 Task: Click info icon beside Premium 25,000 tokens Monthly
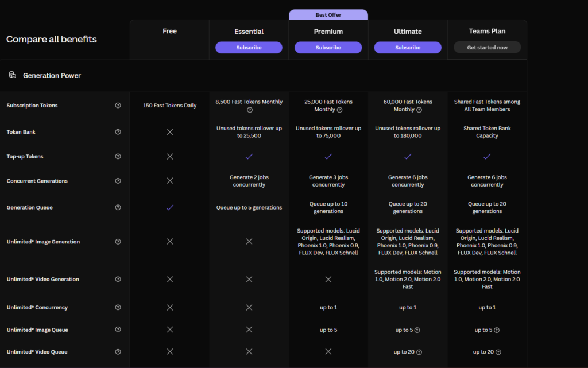pyautogui.click(x=339, y=110)
